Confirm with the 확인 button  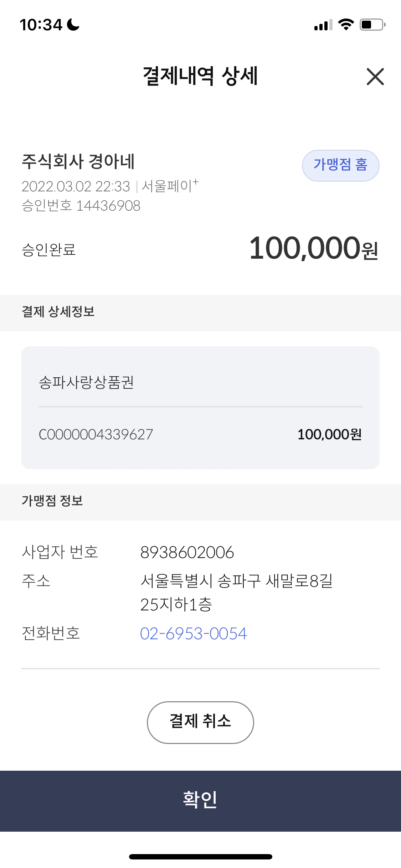tap(200, 801)
